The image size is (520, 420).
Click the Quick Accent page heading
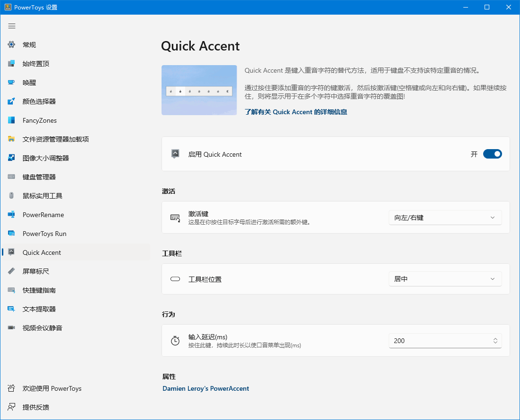[x=200, y=46]
